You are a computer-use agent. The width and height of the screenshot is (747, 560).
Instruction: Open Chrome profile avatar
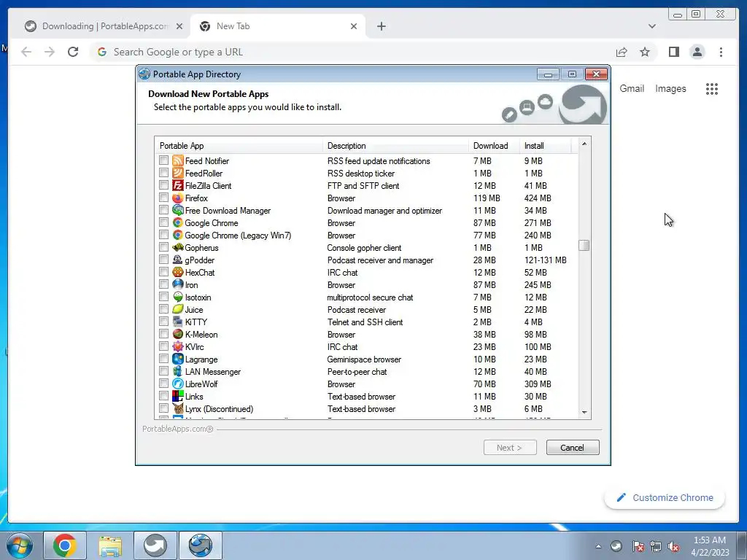coord(697,52)
